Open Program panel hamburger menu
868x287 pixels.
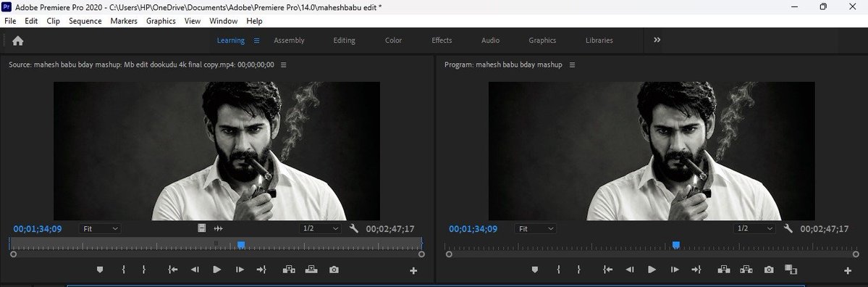(573, 65)
